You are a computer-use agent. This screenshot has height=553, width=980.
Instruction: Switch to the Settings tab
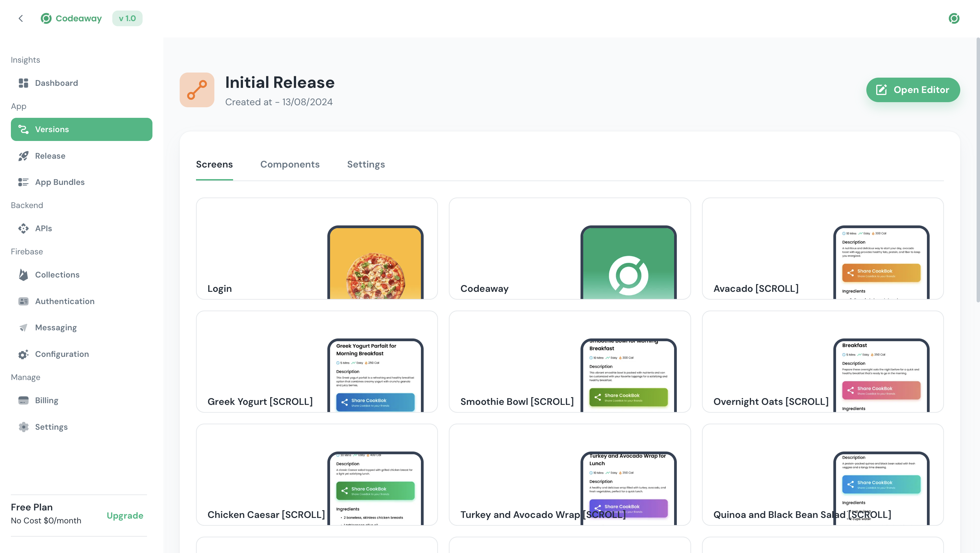coord(365,164)
